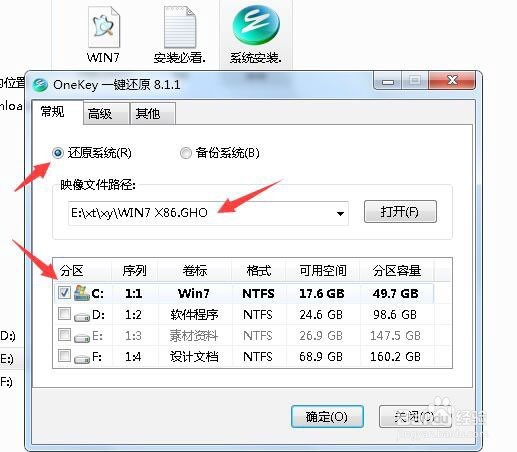Sort by the 卷标 column header
Screen dimensions: 517x452
tap(195, 270)
